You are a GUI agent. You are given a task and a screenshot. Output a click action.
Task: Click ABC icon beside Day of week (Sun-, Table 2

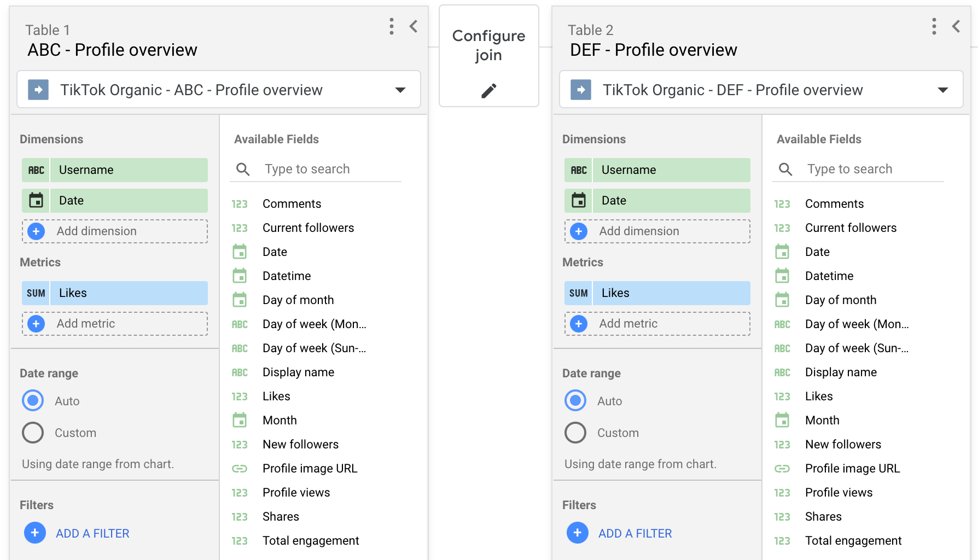(x=782, y=348)
